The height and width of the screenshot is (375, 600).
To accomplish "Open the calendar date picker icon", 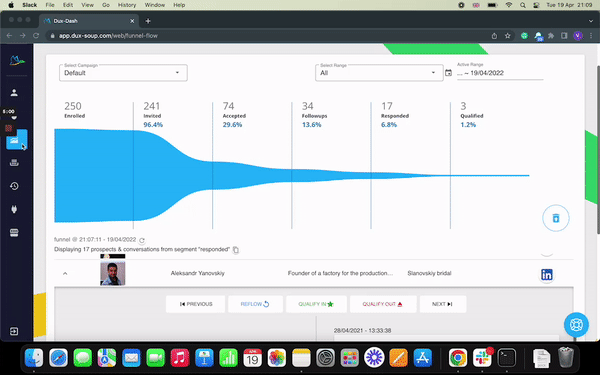I will 448,73.
